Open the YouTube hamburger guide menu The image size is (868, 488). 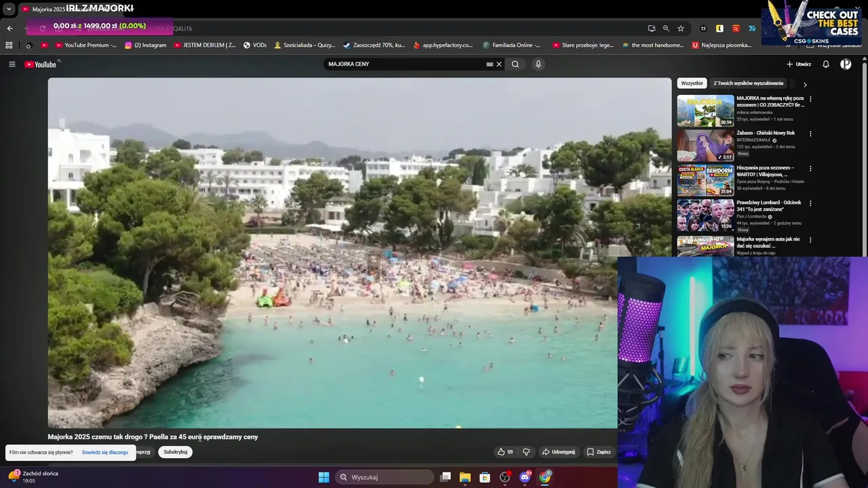tap(12, 64)
